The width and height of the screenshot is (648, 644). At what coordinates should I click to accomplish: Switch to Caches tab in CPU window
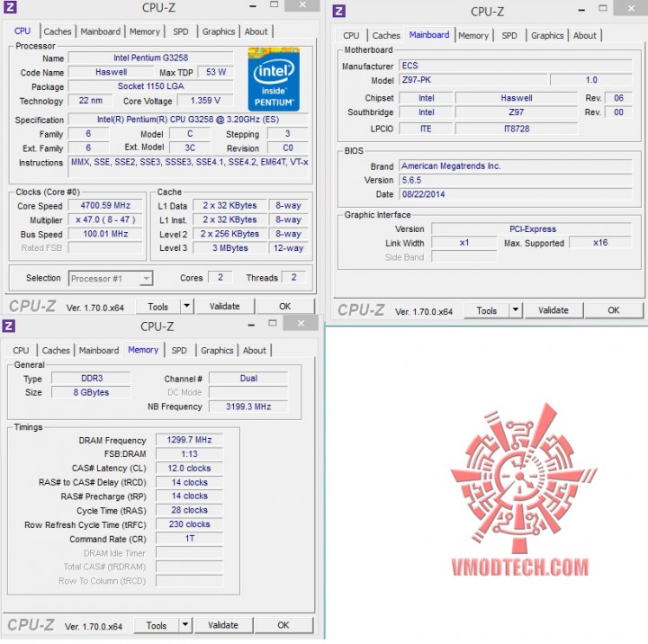pos(58,31)
